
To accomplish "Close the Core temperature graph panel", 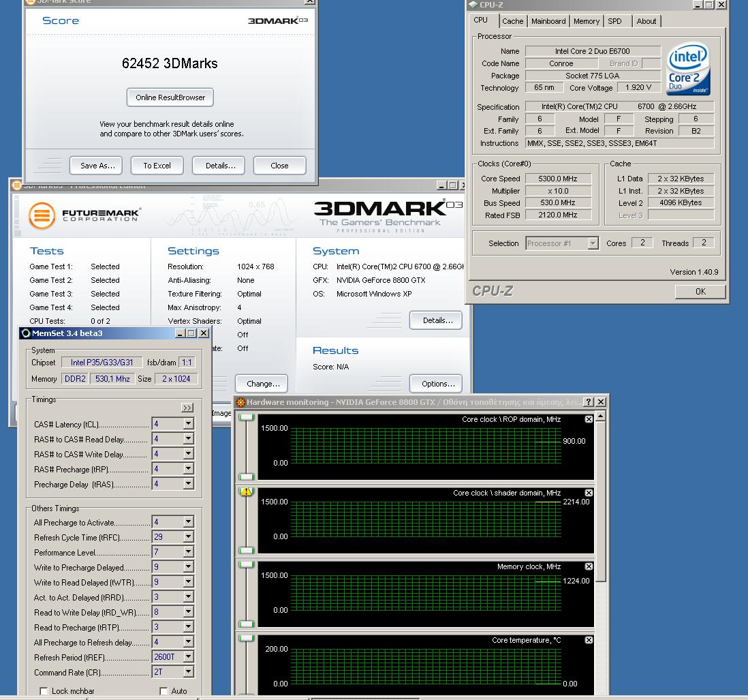I will pos(589,640).
